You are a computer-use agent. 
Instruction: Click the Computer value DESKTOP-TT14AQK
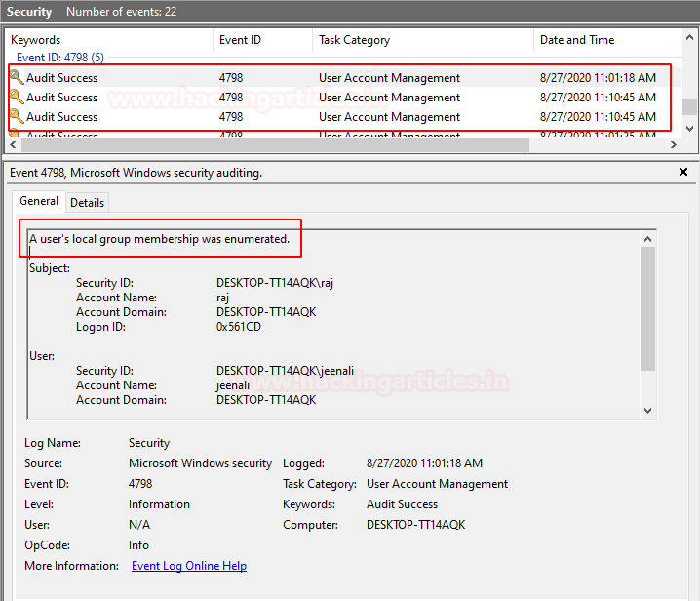pyautogui.click(x=415, y=525)
